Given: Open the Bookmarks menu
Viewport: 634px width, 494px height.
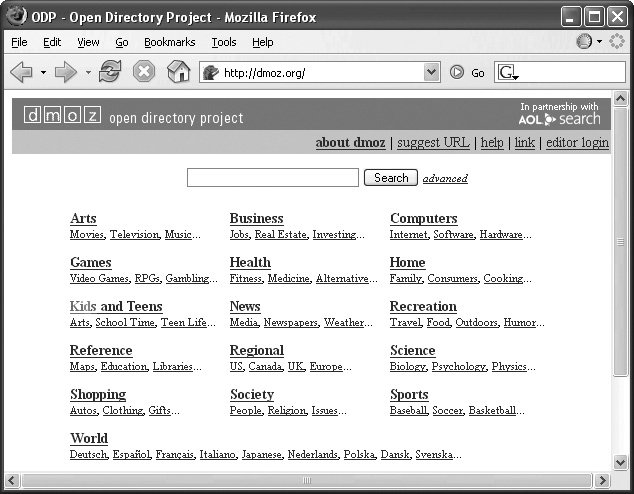Looking at the screenshot, I should tap(169, 42).
